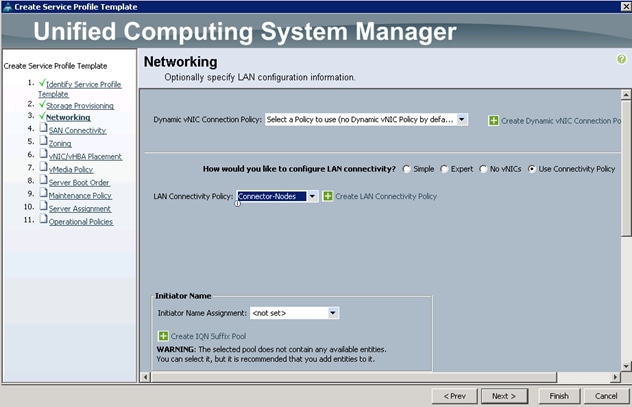This screenshot has width=632, height=407.
Task: Select the No vNICs radio button
Action: point(483,169)
